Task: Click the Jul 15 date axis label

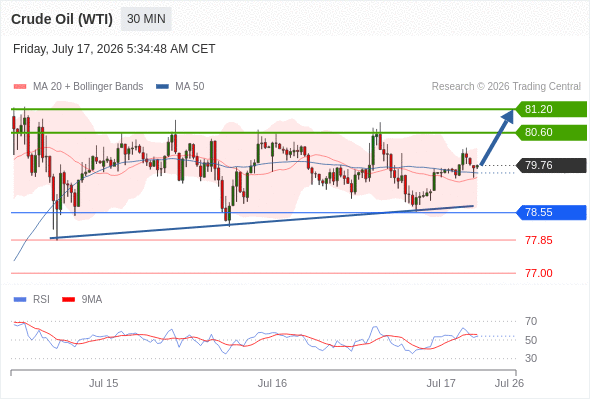Action: click(103, 383)
